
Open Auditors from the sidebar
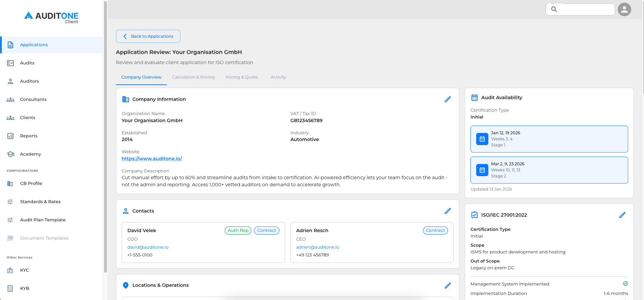51,81
